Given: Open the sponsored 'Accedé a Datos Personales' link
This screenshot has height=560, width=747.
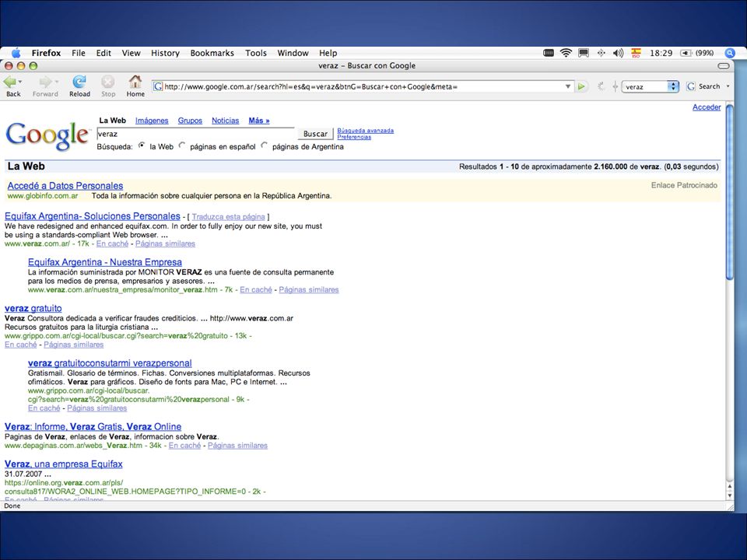Looking at the screenshot, I should point(65,186).
